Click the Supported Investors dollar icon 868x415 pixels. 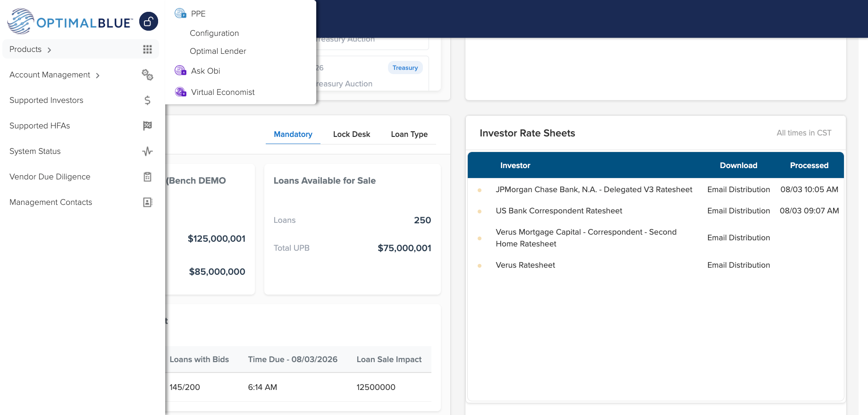point(147,100)
